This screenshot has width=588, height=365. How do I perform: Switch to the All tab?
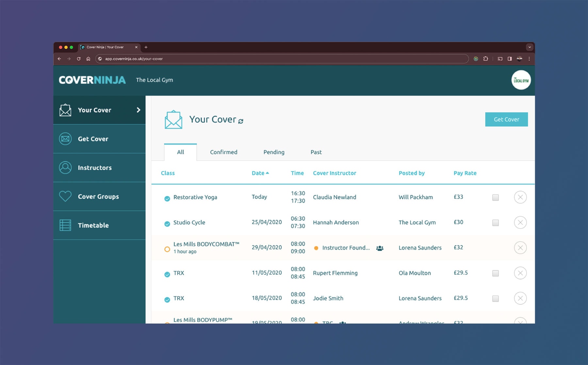coord(180,152)
